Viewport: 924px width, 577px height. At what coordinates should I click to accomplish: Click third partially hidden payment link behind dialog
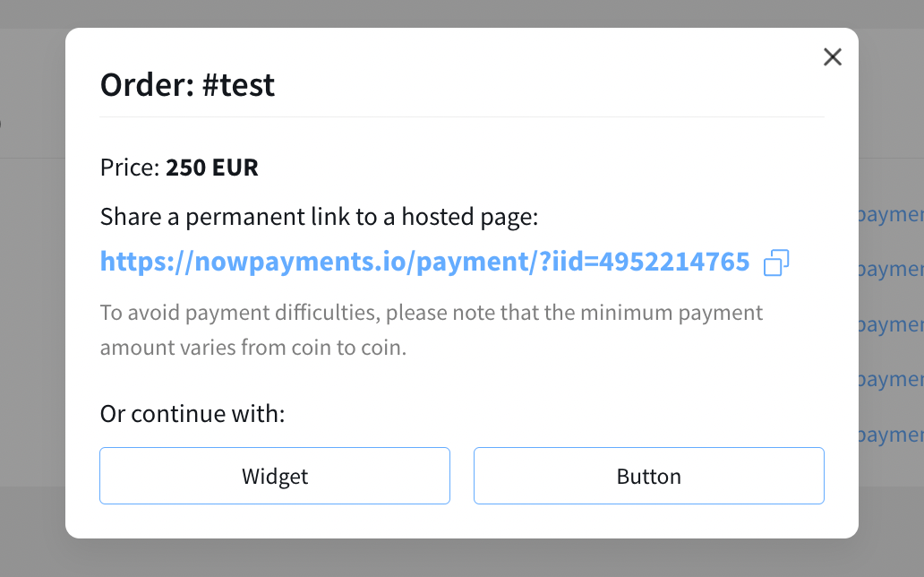coord(892,324)
